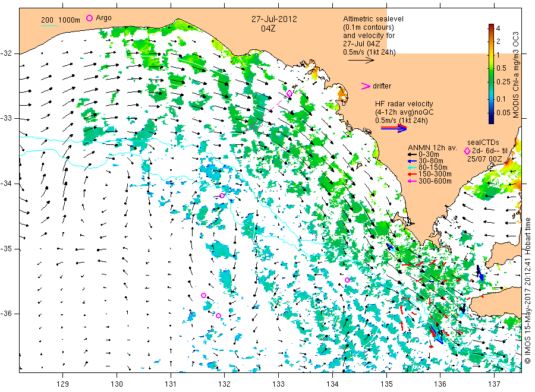Select the Argo float marker near 35.5S 134.3E
This screenshot has height=392, width=535.
coord(347,280)
